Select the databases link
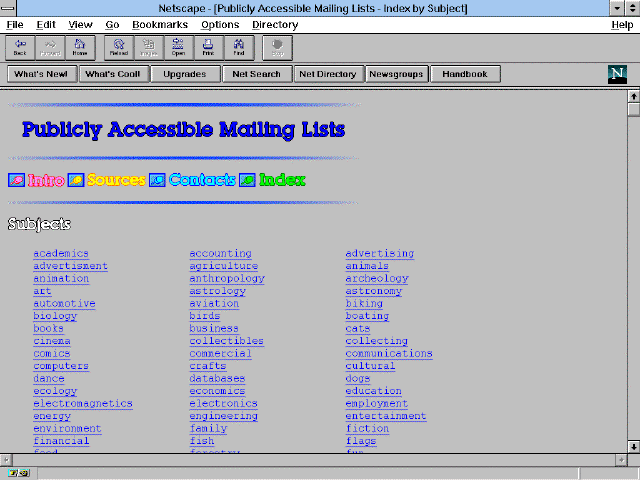 pos(217,378)
